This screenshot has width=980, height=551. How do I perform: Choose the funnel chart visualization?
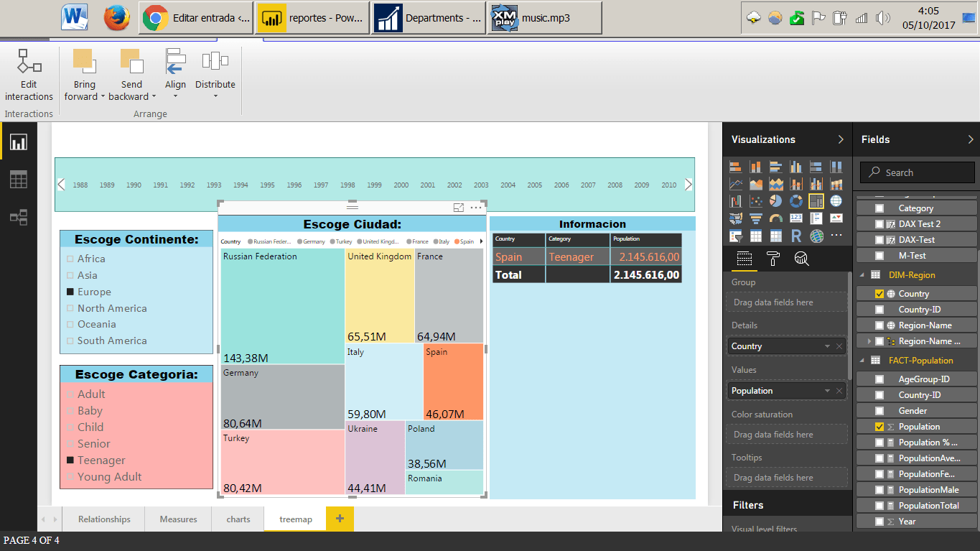(756, 218)
